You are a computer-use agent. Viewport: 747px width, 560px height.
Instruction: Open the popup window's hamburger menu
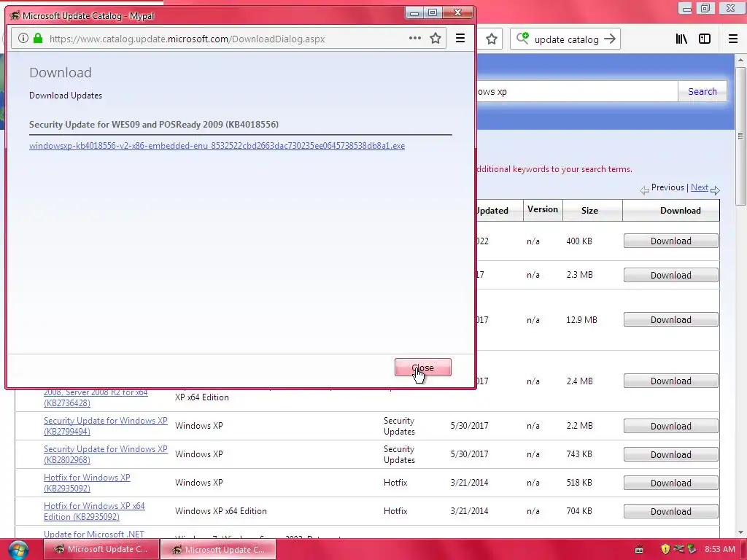pos(460,39)
